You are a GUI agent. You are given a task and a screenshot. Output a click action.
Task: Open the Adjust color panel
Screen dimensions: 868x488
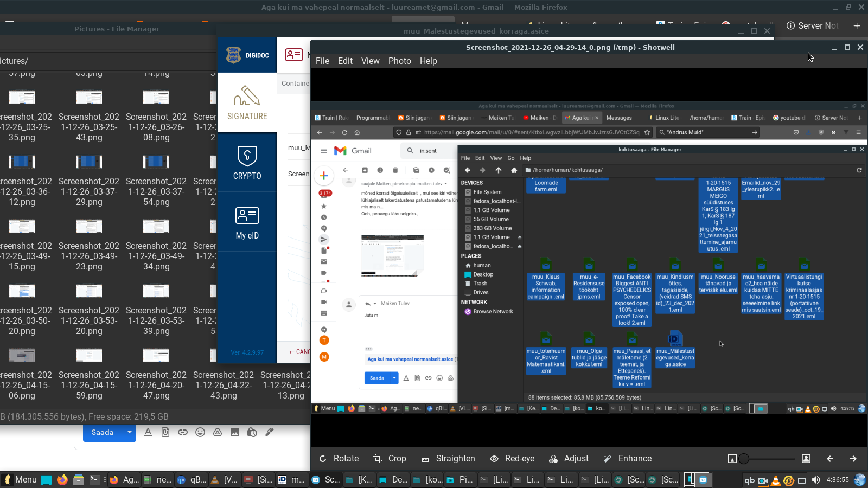click(569, 459)
